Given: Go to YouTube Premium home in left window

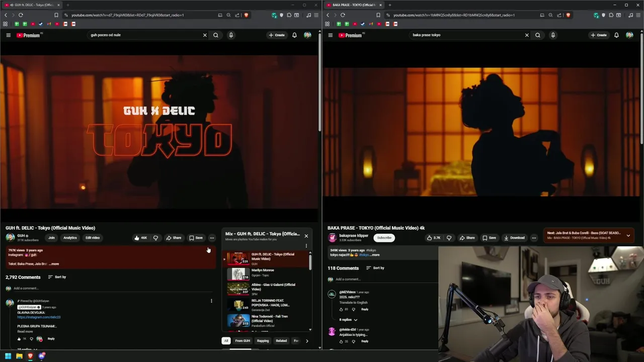Looking at the screenshot, I should [x=29, y=35].
